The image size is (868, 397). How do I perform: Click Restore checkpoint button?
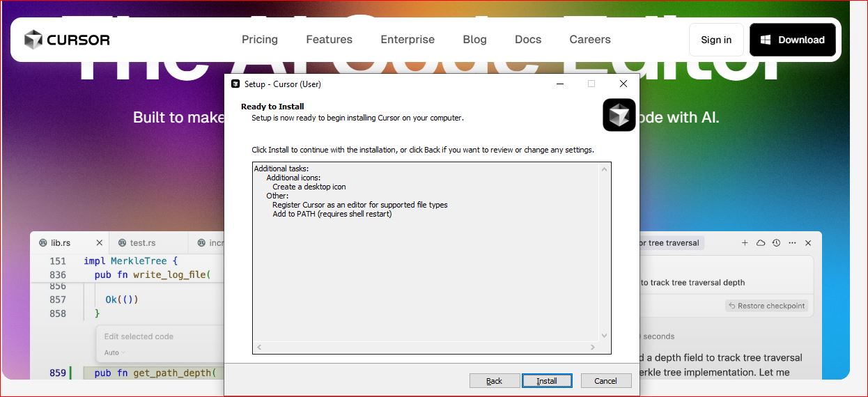coord(766,306)
